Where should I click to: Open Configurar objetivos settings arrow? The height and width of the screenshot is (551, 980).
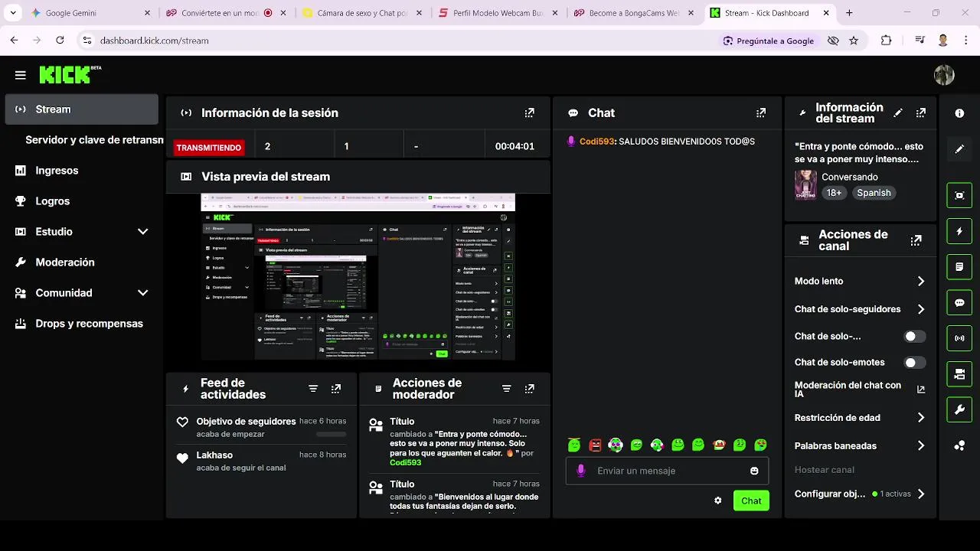pyautogui.click(x=920, y=494)
